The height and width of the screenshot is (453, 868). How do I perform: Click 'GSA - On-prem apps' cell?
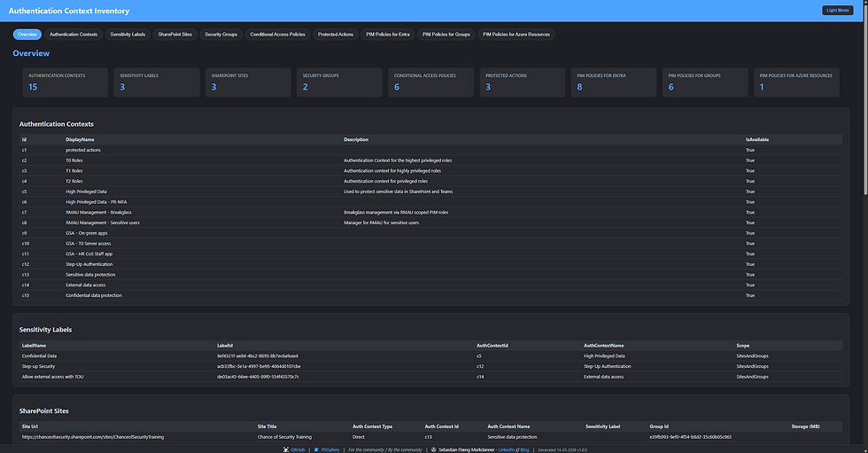[x=87, y=233]
